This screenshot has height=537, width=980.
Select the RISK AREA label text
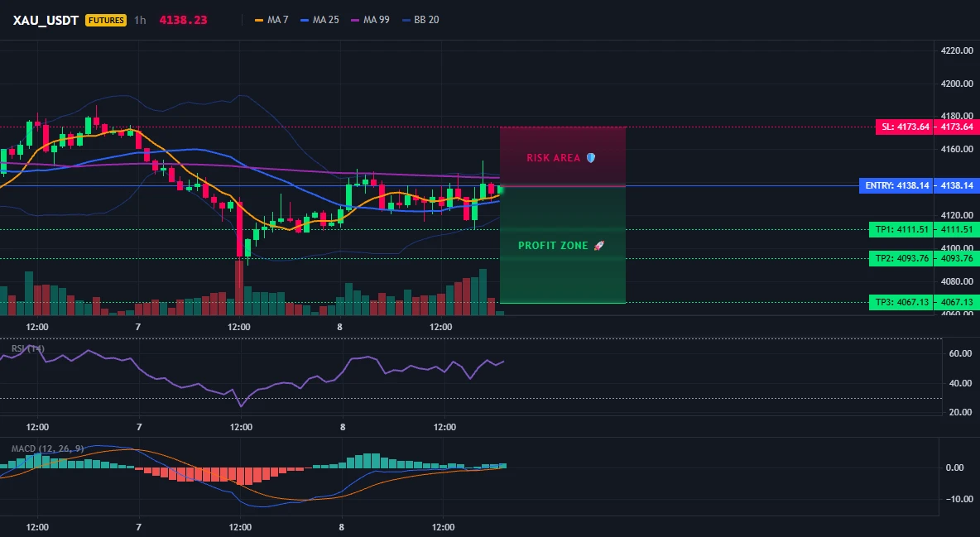[x=554, y=158]
